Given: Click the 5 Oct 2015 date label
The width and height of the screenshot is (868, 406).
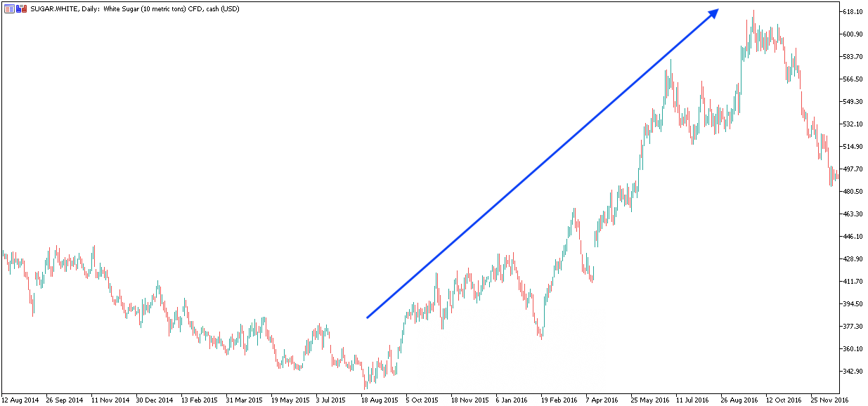Looking at the screenshot, I should pos(422,400).
